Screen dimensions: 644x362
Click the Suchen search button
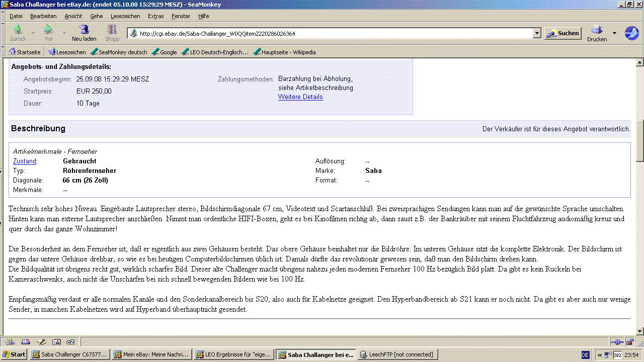coord(563,34)
